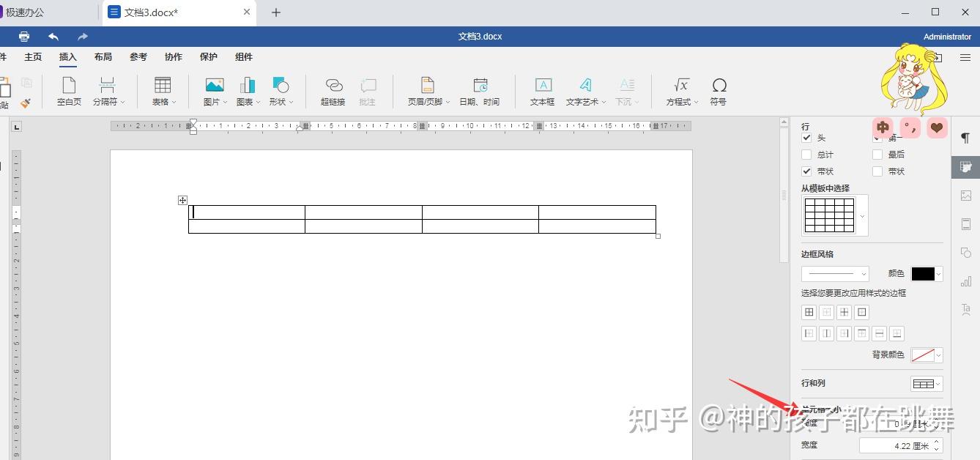Open image settings in right sidebar
Screen dimensions: 980x460
click(965, 196)
